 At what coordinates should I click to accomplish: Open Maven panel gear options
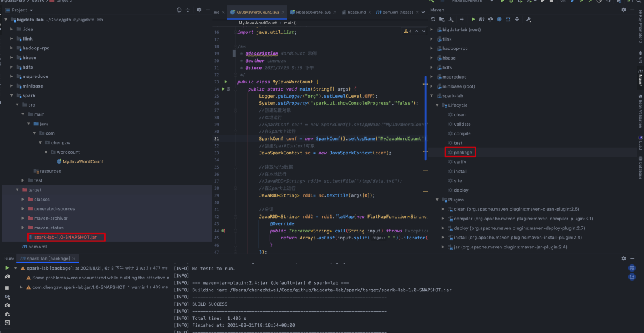pos(624,10)
